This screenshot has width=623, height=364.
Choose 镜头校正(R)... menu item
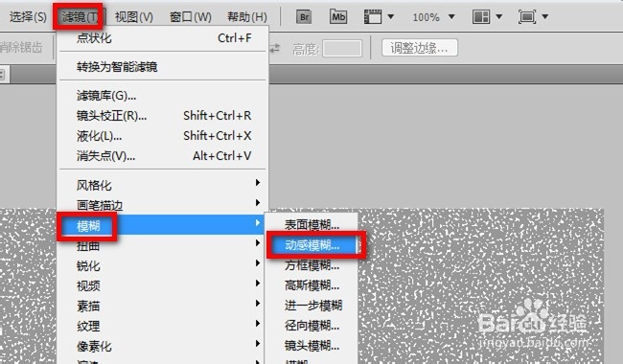(163, 116)
